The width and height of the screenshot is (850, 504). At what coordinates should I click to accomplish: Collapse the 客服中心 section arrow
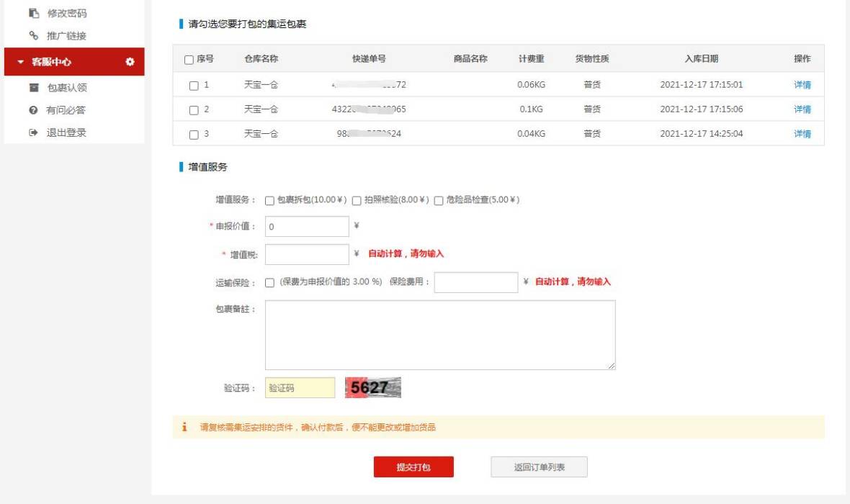[21, 62]
